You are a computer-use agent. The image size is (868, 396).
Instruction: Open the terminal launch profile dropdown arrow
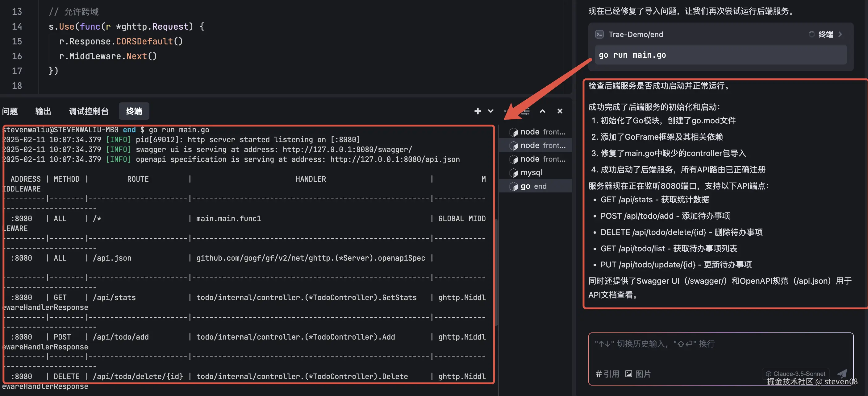click(x=490, y=111)
